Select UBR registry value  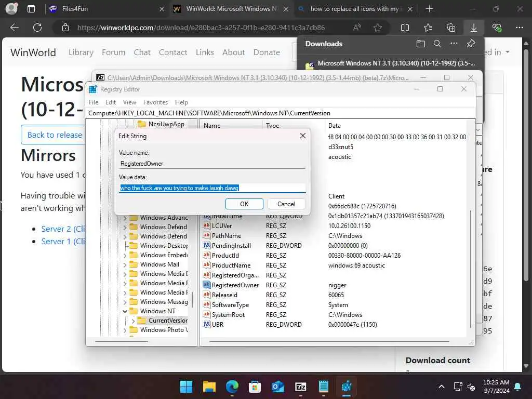218,325
